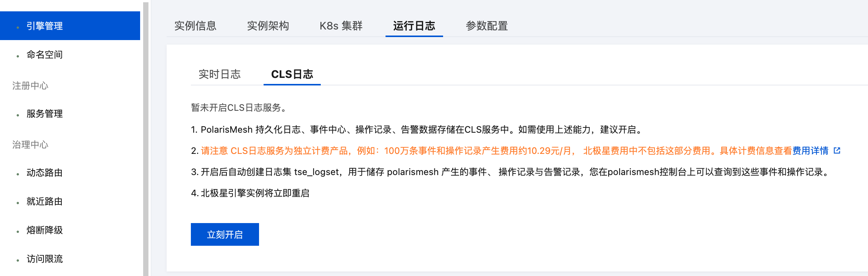The height and width of the screenshot is (276, 868).
Task: Select the CLS日志 sub-tab
Action: 292,74
